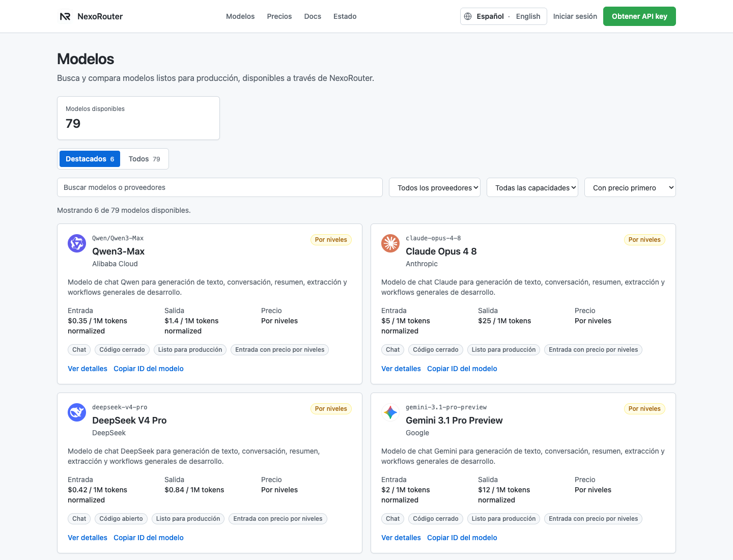Click the deepseek-v4-pro model ID text
Viewport: 733px width, 560px height.
tap(120, 407)
